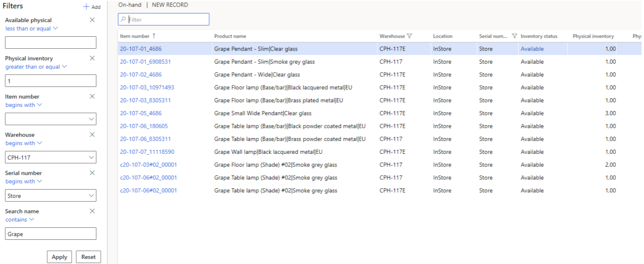Remove the Search name filter

tap(92, 211)
